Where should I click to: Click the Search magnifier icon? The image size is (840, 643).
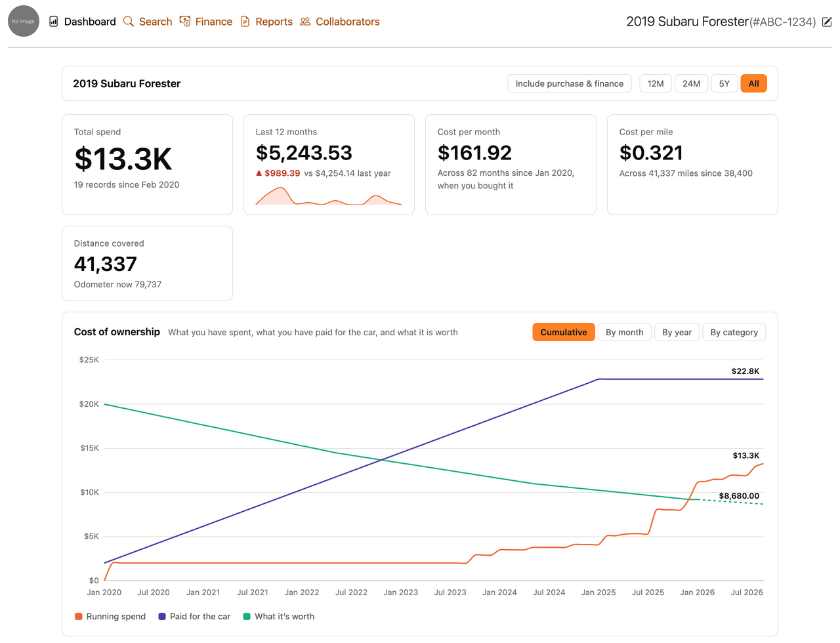(x=129, y=22)
